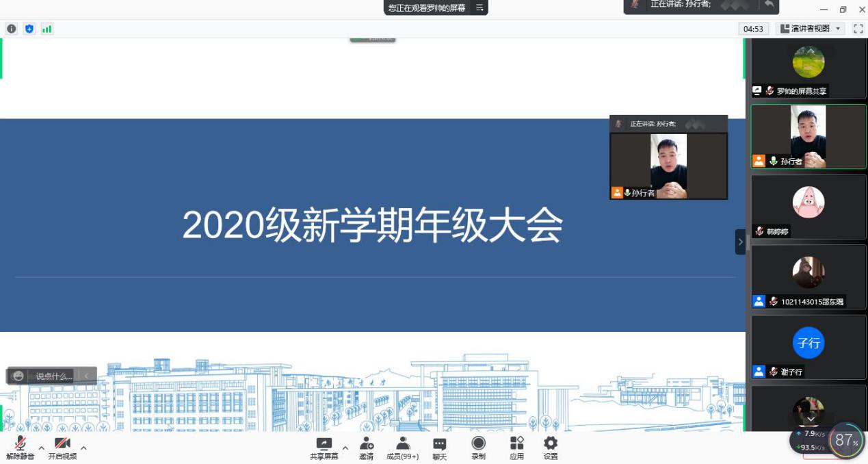Open the 邀请 invite icon
Viewport: 868px width, 464px height.
tap(367, 448)
